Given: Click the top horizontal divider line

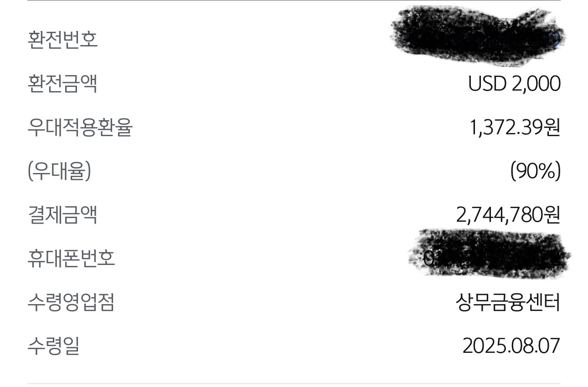Looking at the screenshot, I should pos(294,0).
